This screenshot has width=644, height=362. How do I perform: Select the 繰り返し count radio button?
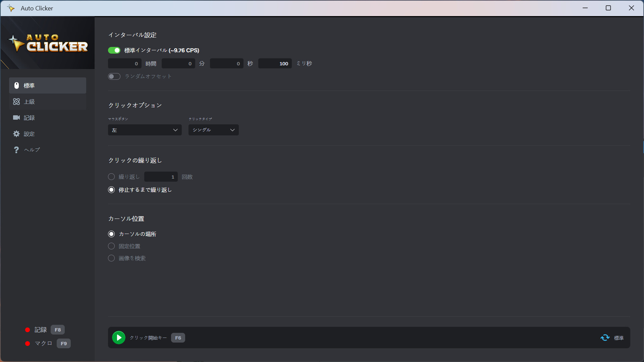pos(111,177)
